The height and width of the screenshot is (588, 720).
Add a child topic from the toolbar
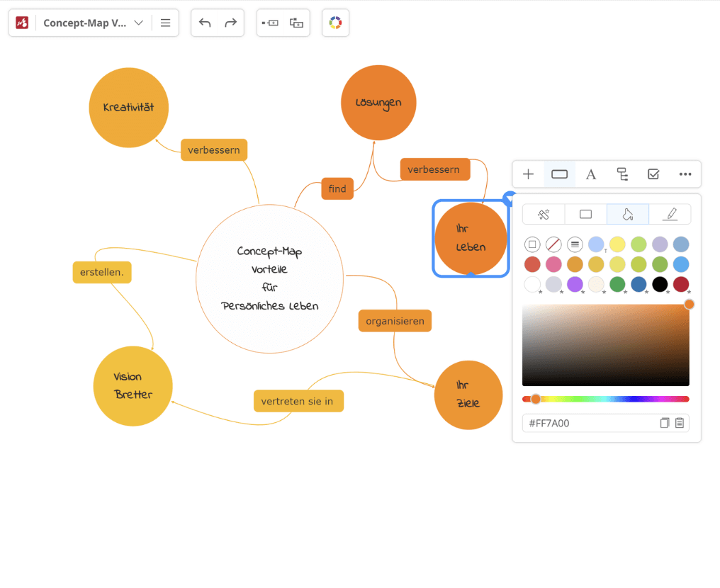(296, 23)
